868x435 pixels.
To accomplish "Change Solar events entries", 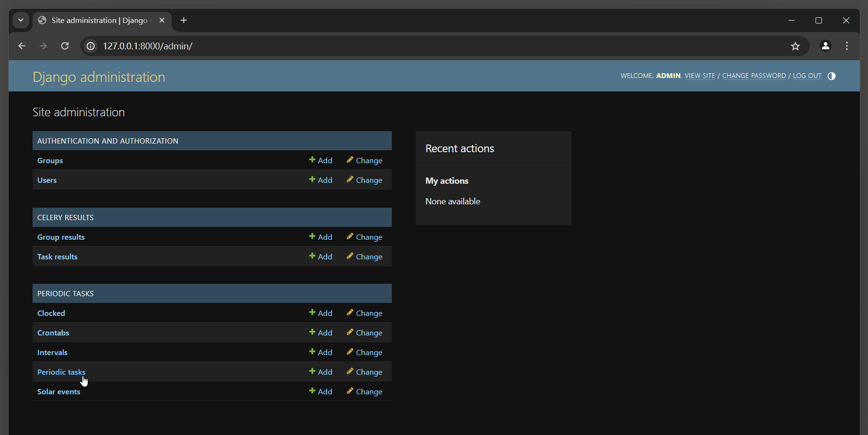I will 365,391.
